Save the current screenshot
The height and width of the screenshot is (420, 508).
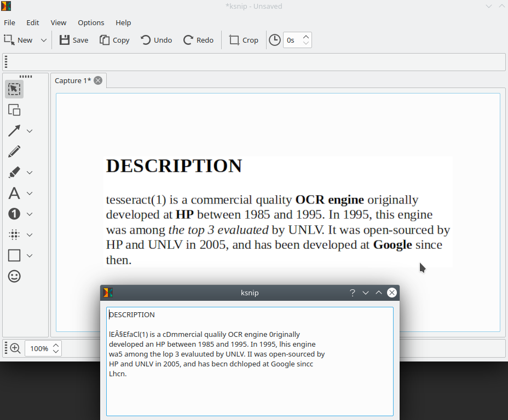(x=73, y=39)
